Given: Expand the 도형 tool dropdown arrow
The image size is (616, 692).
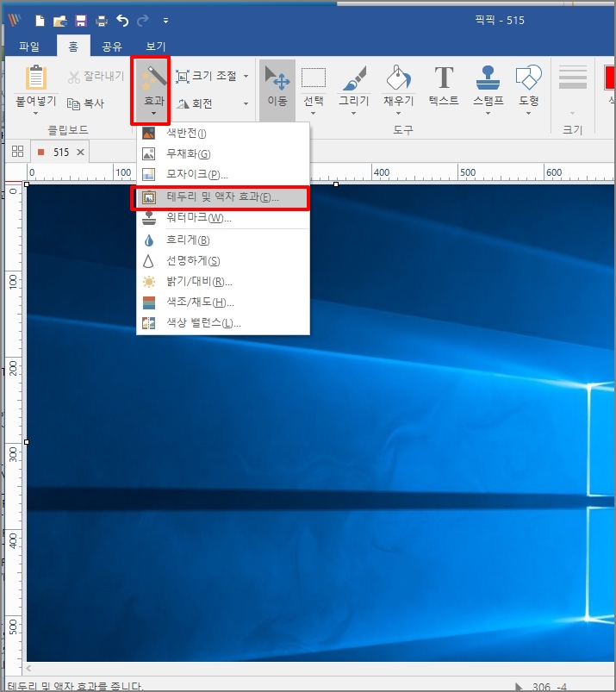Looking at the screenshot, I should coord(529,114).
